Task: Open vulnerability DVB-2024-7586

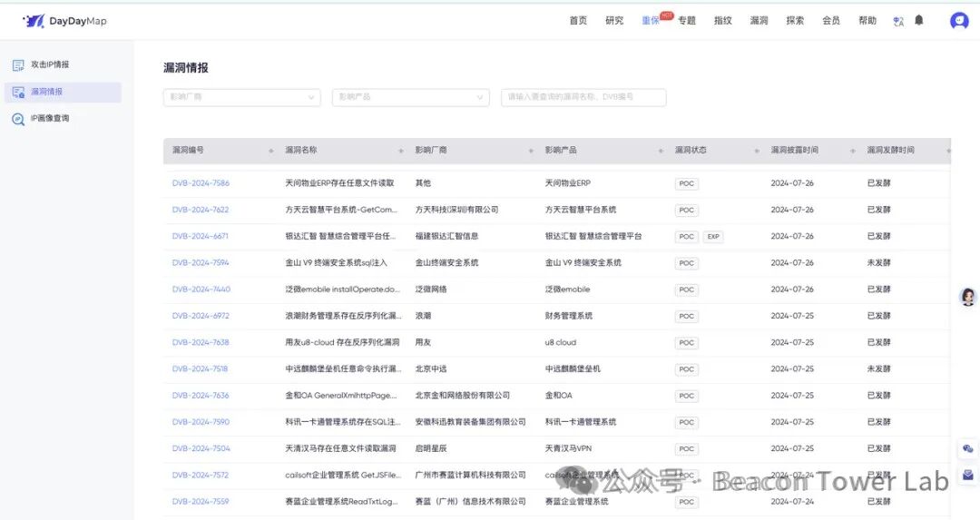Action: pos(201,183)
